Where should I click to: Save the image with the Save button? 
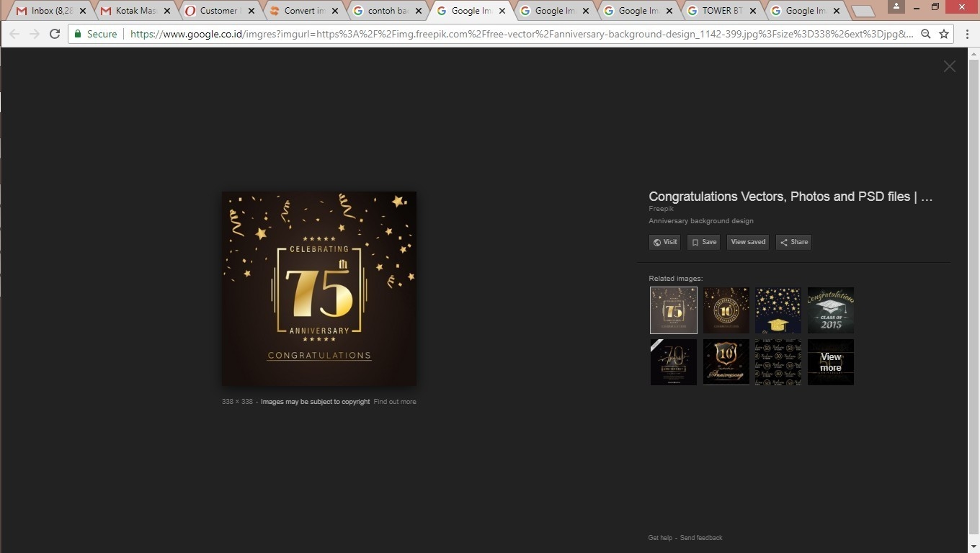[x=704, y=243]
